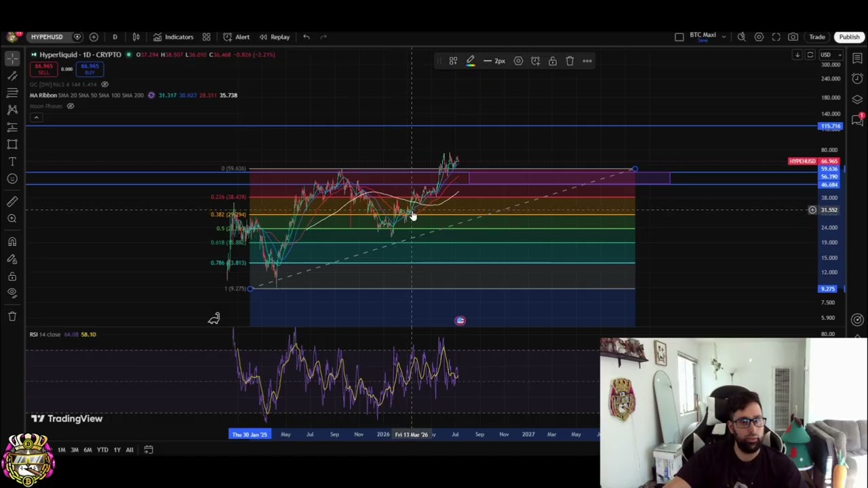
Task: Create an Alert from top toolbar
Action: pos(237,37)
